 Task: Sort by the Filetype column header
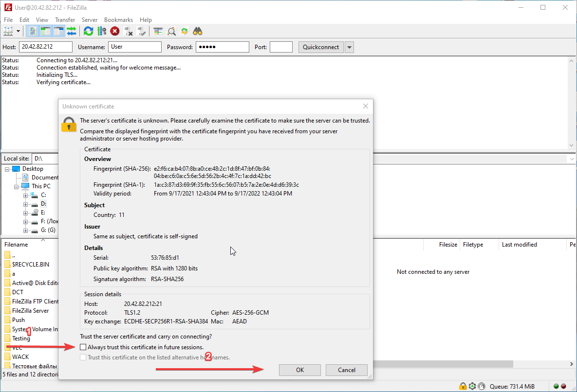(x=473, y=245)
